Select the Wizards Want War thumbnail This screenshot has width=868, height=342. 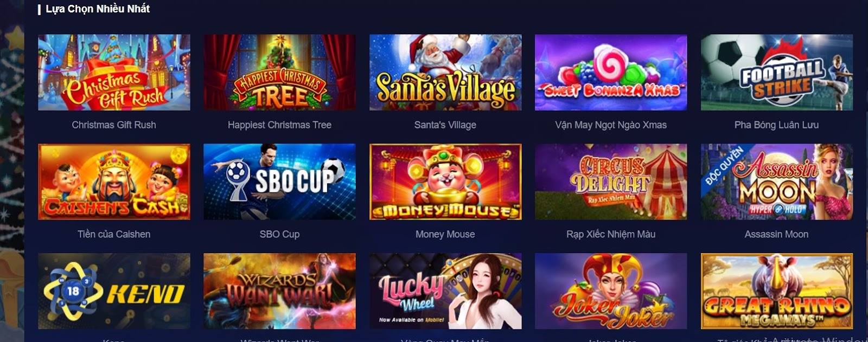coord(279,291)
